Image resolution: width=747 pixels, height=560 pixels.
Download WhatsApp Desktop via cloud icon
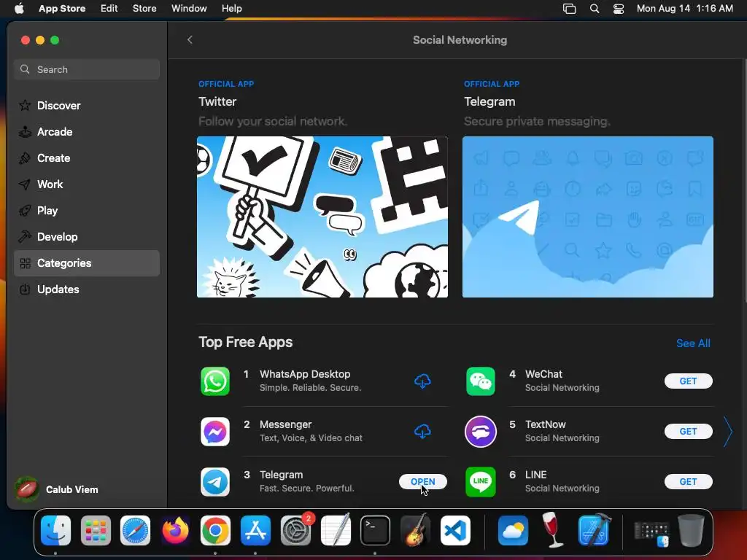[422, 381]
